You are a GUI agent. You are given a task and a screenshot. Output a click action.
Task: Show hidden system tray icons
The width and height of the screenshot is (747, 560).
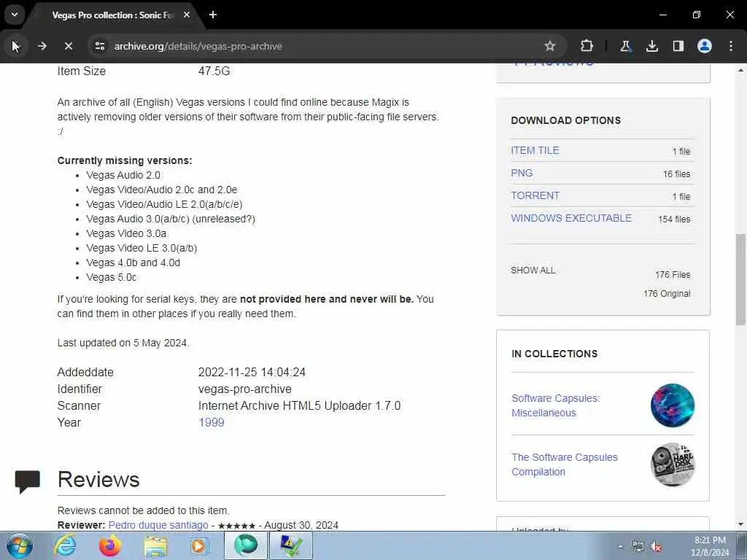pyautogui.click(x=620, y=546)
